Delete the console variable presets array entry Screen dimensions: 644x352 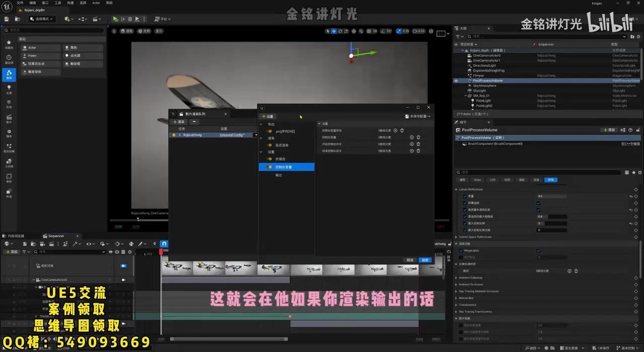pyautogui.click(x=401, y=130)
